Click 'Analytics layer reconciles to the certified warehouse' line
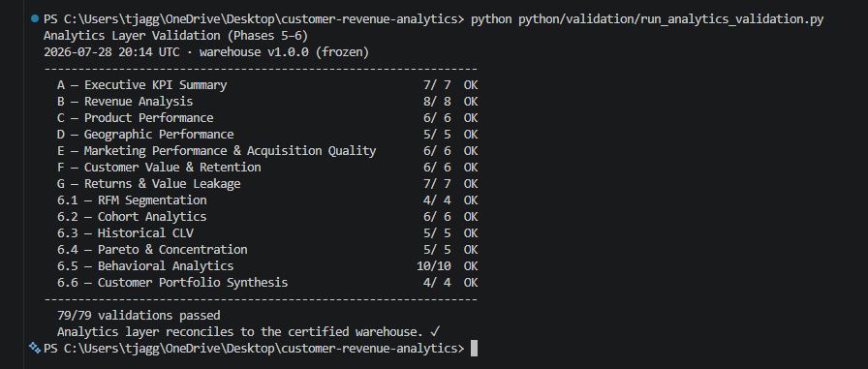868x369 pixels. click(x=249, y=332)
